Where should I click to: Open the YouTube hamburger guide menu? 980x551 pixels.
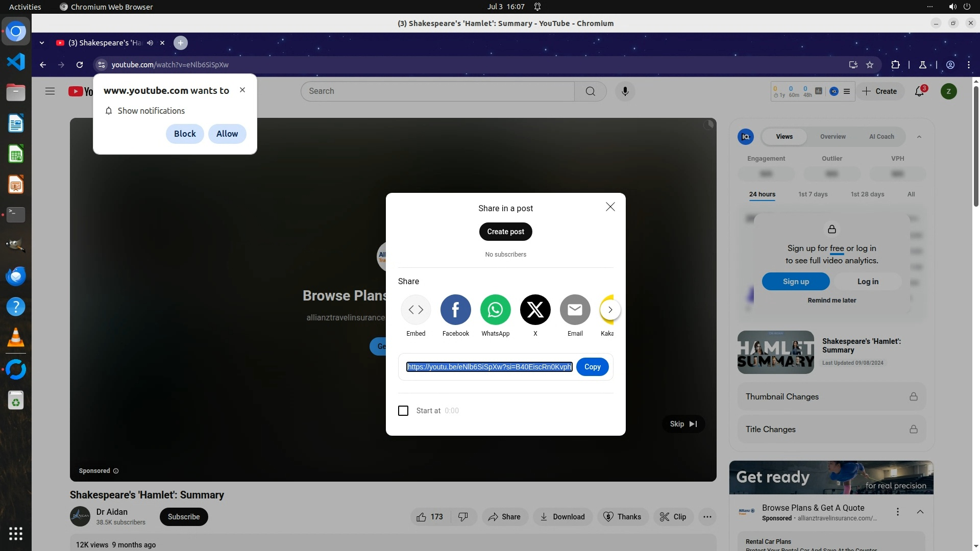(50, 91)
